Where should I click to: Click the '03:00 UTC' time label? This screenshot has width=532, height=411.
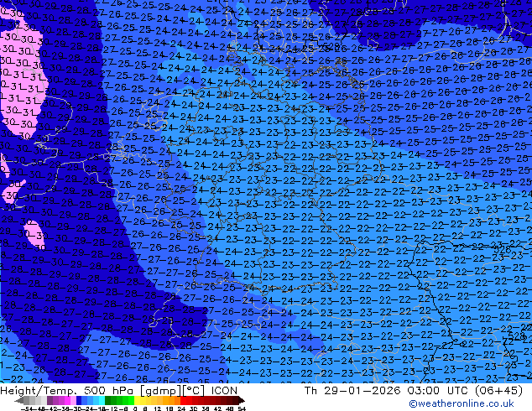(x=439, y=391)
